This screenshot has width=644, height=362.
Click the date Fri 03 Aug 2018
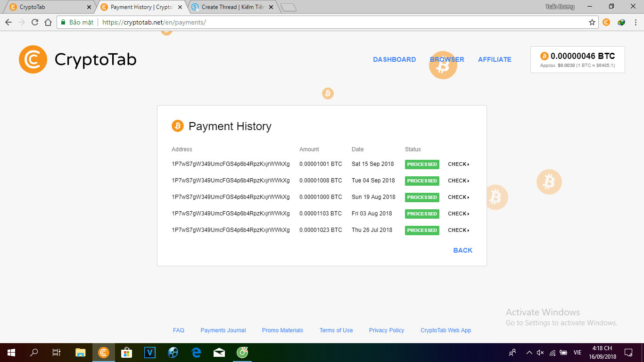pos(372,214)
